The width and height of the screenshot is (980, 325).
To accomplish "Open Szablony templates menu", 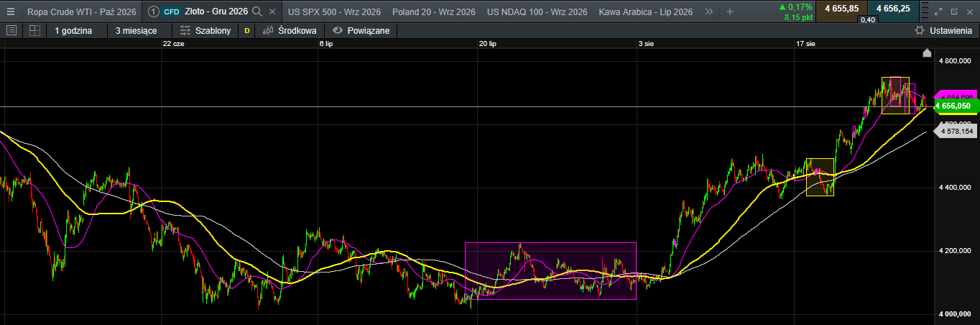I will click(205, 30).
